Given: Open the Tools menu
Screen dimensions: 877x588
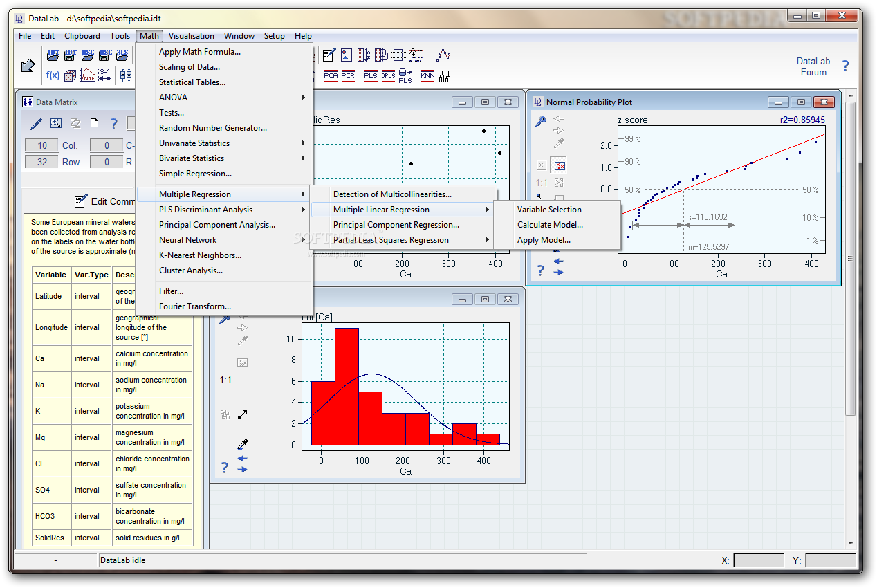Looking at the screenshot, I should pos(120,36).
